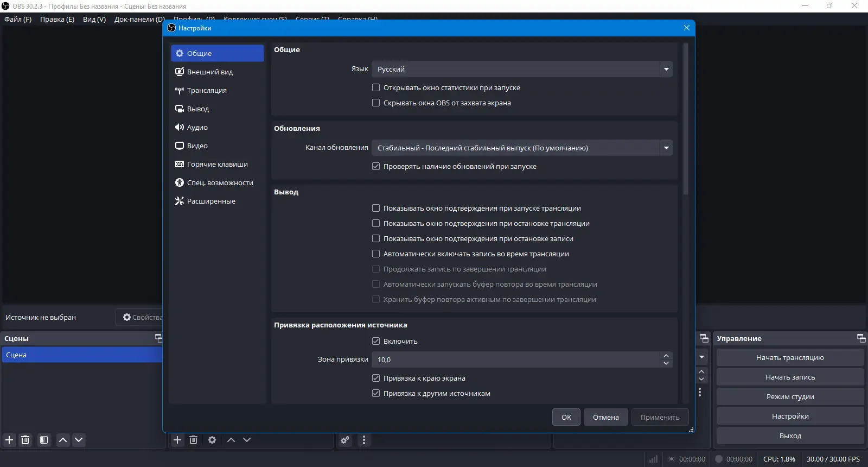Screen dimensions: 868x467
Task: Uncheck the Включить snapping checkbox
Action: (376, 341)
